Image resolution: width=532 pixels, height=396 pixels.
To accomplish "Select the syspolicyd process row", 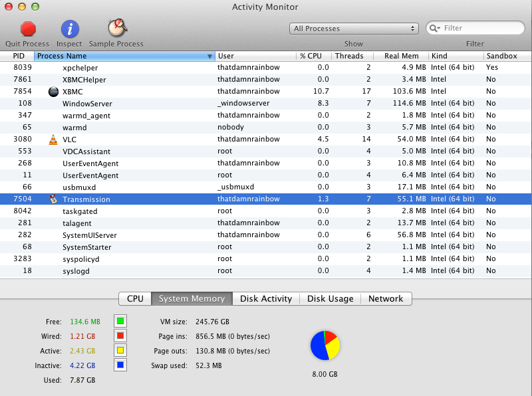I will [266, 258].
